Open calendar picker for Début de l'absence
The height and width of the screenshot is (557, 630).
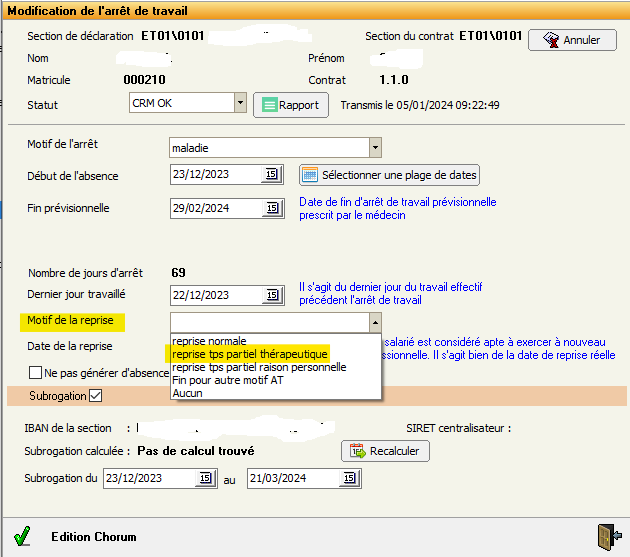(x=271, y=176)
